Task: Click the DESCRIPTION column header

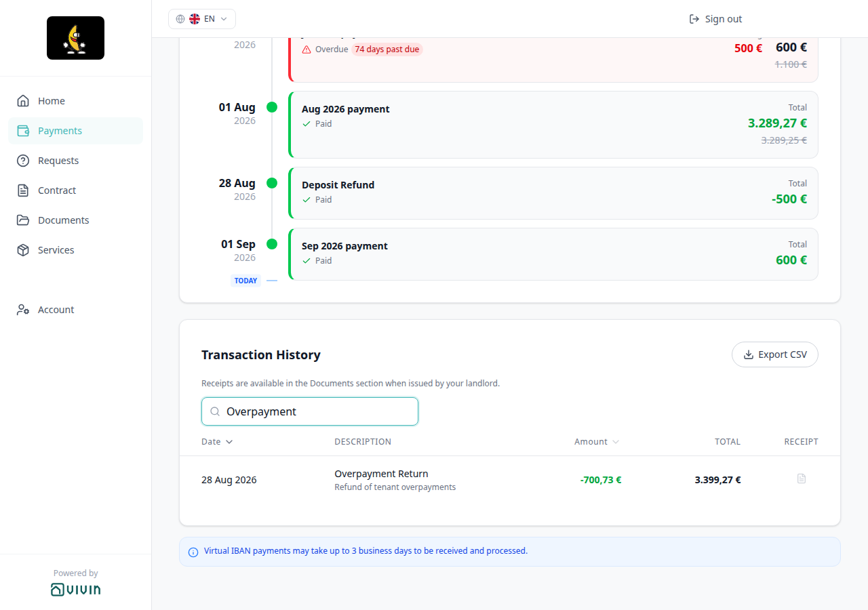Action: click(x=363, y=441)
